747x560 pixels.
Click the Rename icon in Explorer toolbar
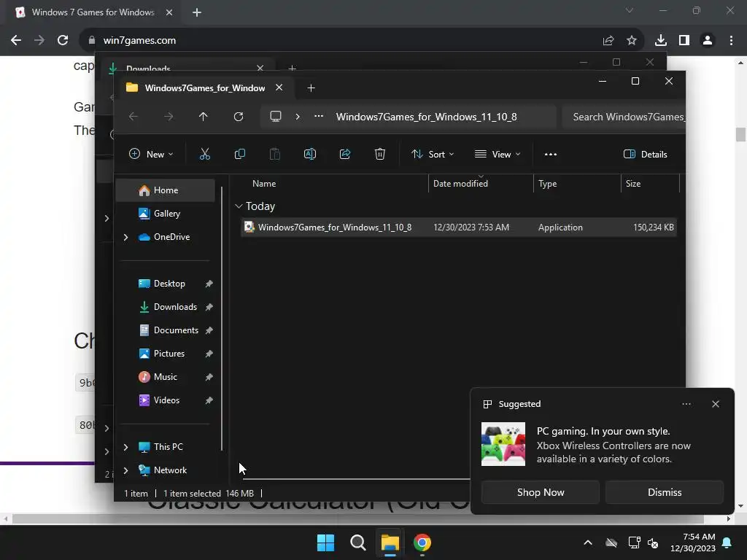click(x=309, y=154)
